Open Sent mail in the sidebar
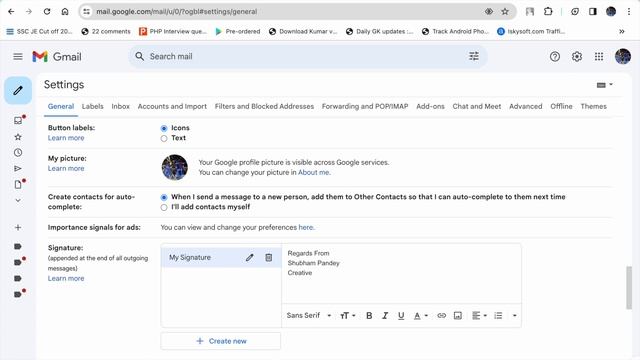This screenshot has height=360, width=640. 18,169
